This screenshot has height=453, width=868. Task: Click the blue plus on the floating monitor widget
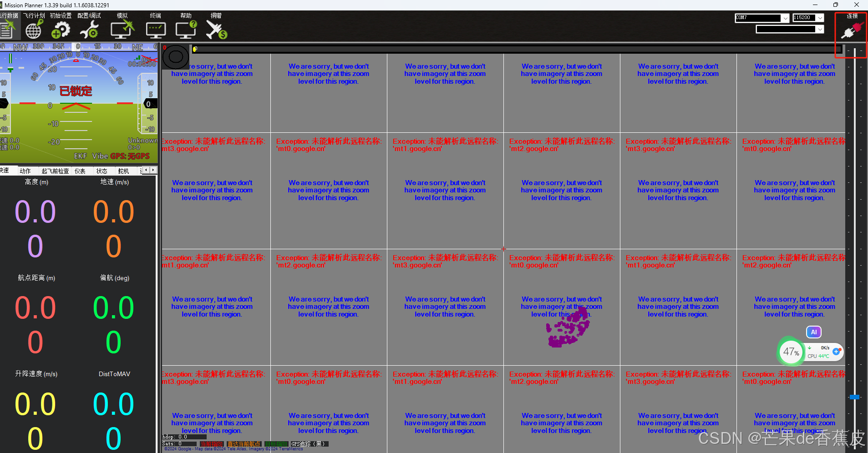pos(836,351)
